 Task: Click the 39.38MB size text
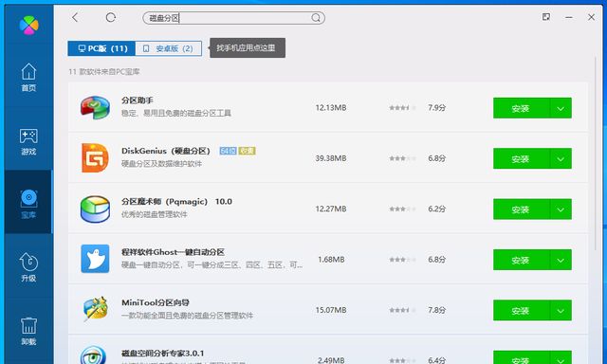331,158
